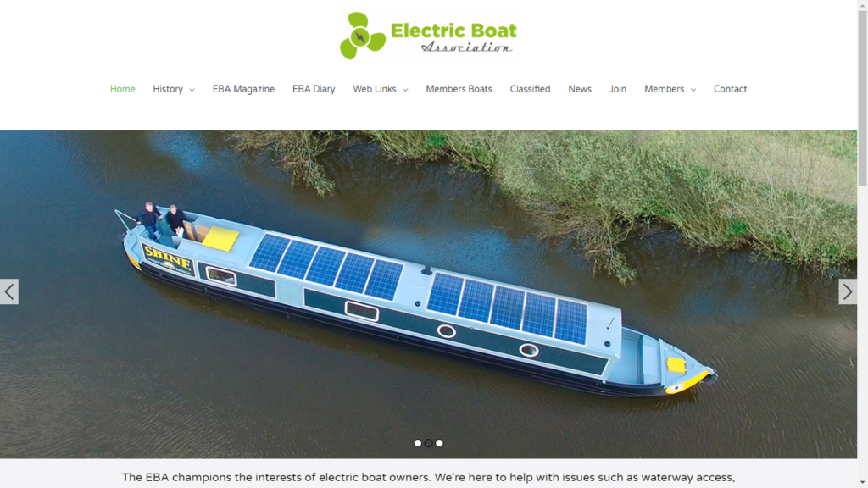
Task: Open the EBA Magazine page
Action: (x=243, y=89)
